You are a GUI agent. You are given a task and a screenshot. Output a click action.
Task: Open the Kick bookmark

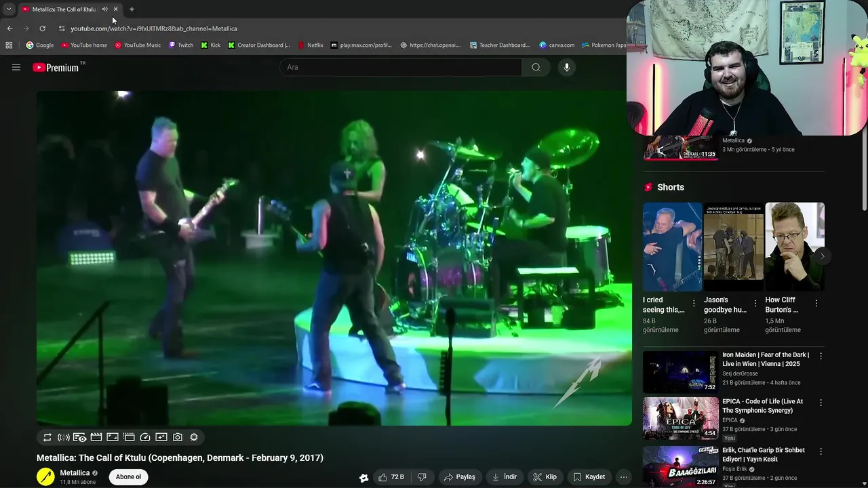pyautogui.click(x=211, y=45)
